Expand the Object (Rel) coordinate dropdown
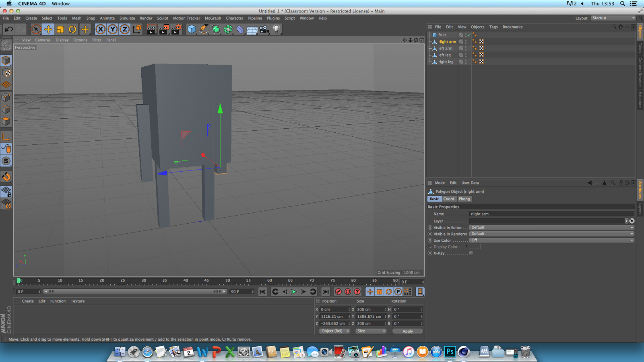644x362 pixels. [335, 331]
